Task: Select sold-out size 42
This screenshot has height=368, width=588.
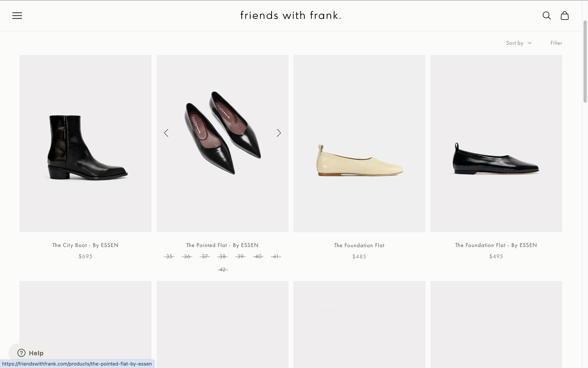Action: (222, 270)
